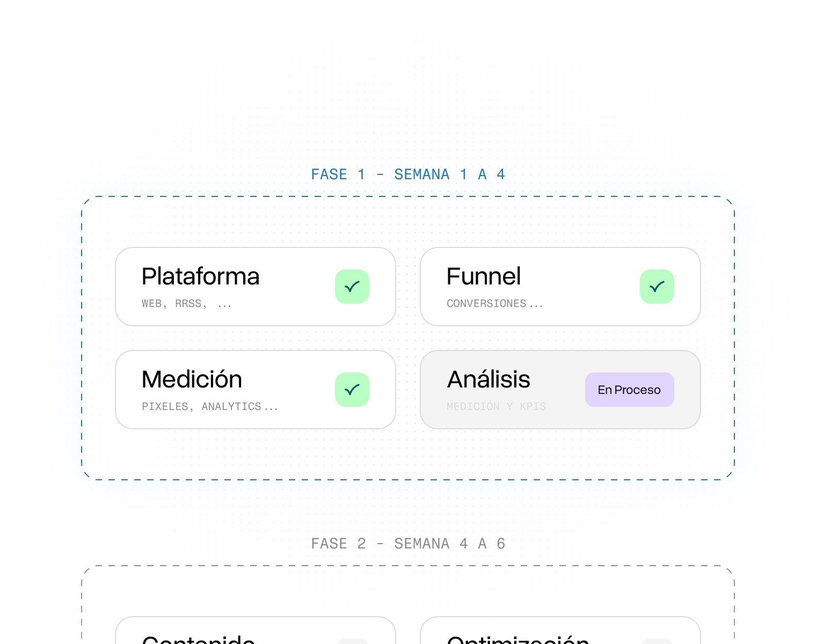Select the Plataforma card title
The image size is (816, 644).
(x=200, y=276)
